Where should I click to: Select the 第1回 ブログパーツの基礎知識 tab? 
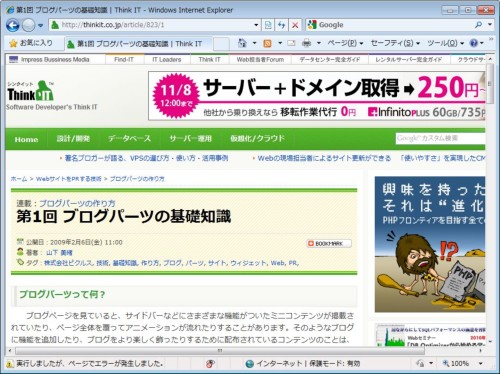click(x=137, y=44)
